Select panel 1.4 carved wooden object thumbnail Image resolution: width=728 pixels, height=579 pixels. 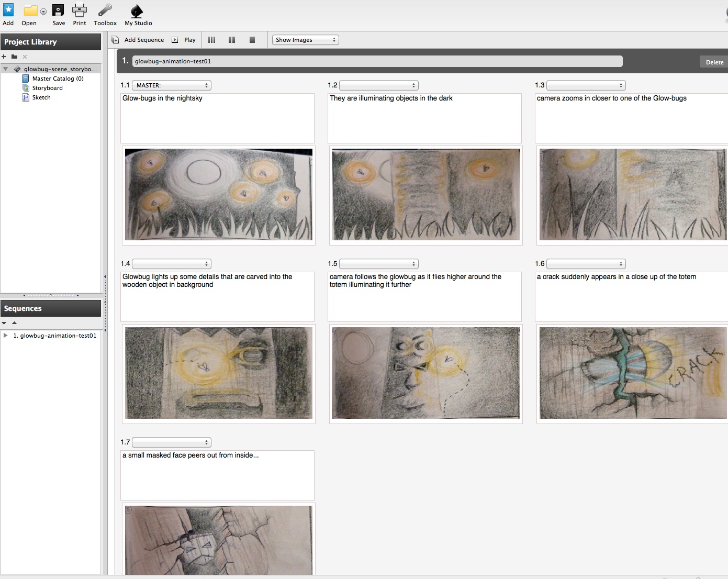click(219, 373)
